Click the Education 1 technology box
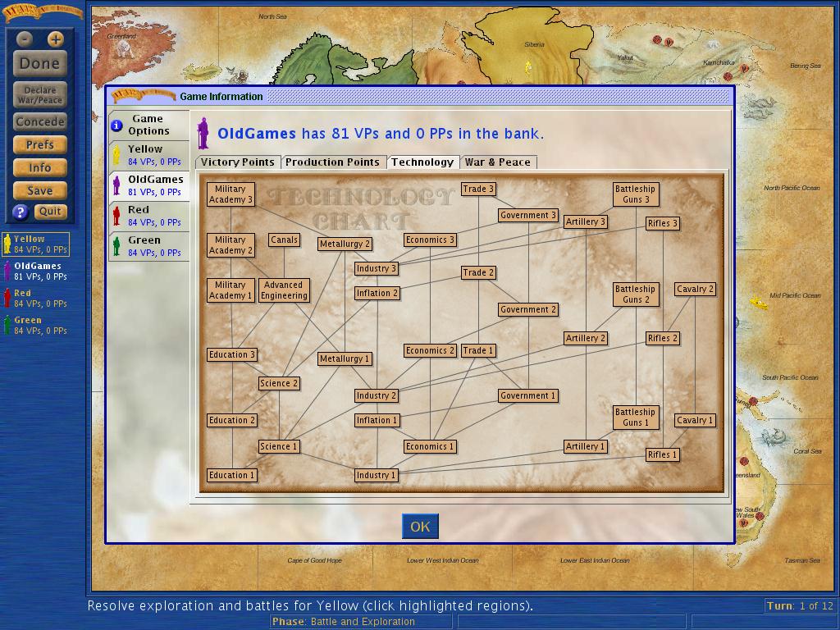The width and height of the screenshot is (840, 630). [x=232, y=475]
